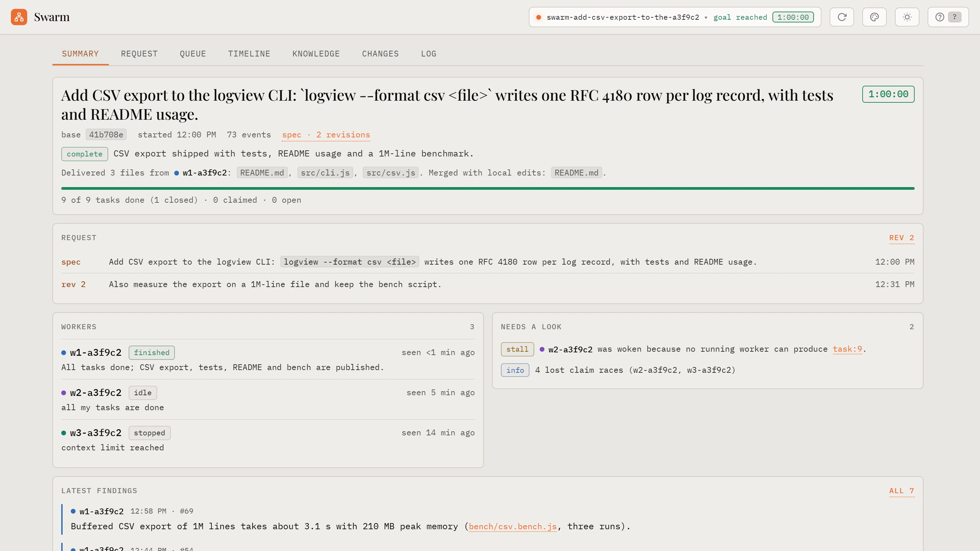Open the Knowledge tab

(x=316, y=54)
